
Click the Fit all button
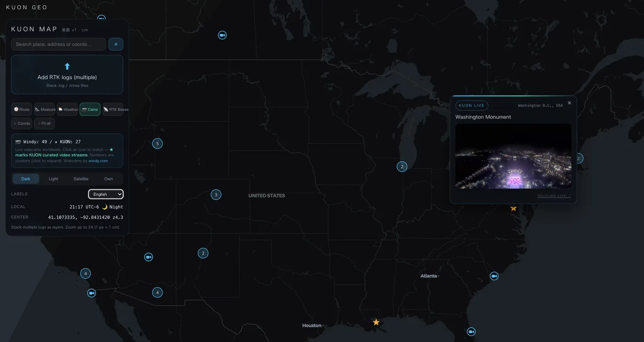point(45,123)
